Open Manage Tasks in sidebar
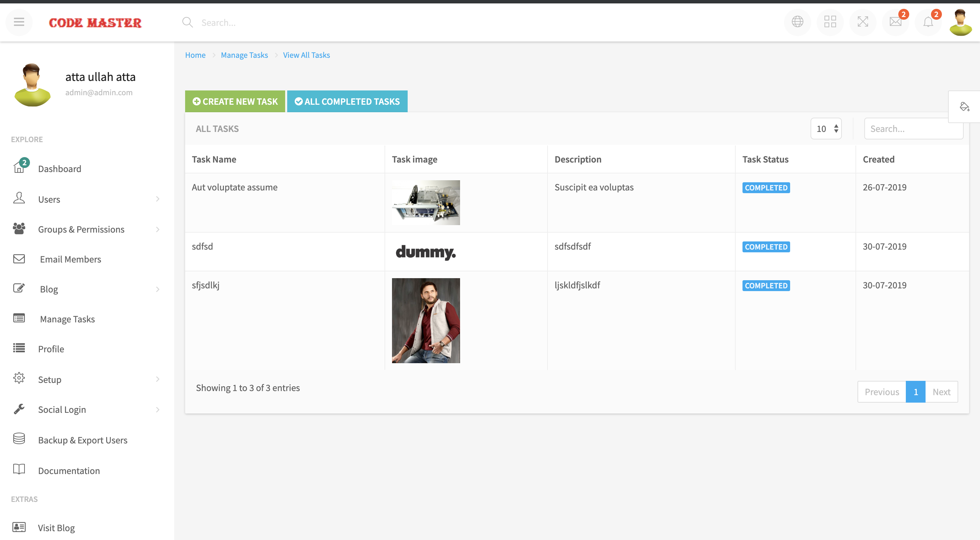 [x=67, y=319]
